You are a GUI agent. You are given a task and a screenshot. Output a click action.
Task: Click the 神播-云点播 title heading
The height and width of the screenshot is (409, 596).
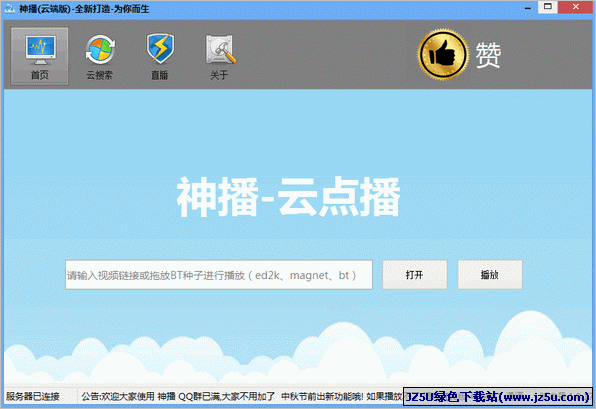(288, 197)
